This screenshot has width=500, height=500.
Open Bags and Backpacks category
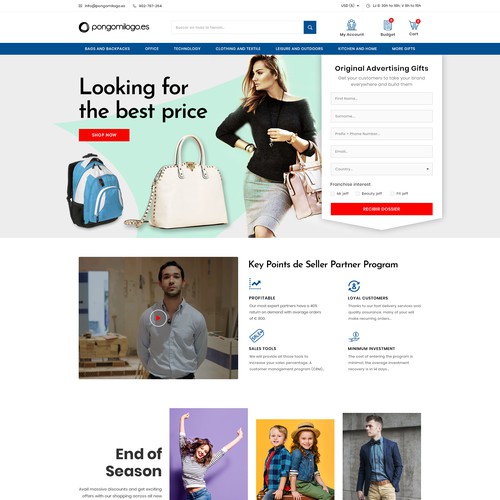pos(107,49)
